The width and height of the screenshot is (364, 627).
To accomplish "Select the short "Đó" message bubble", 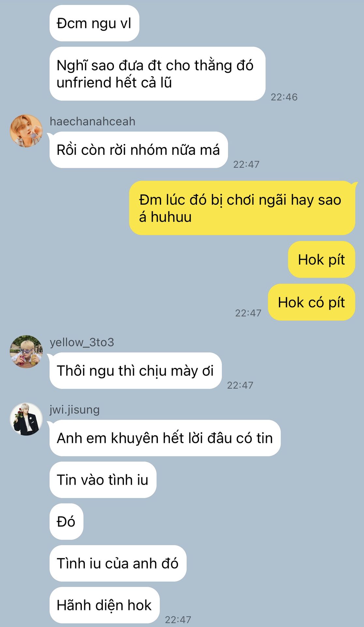I will [x=67, y=522].
